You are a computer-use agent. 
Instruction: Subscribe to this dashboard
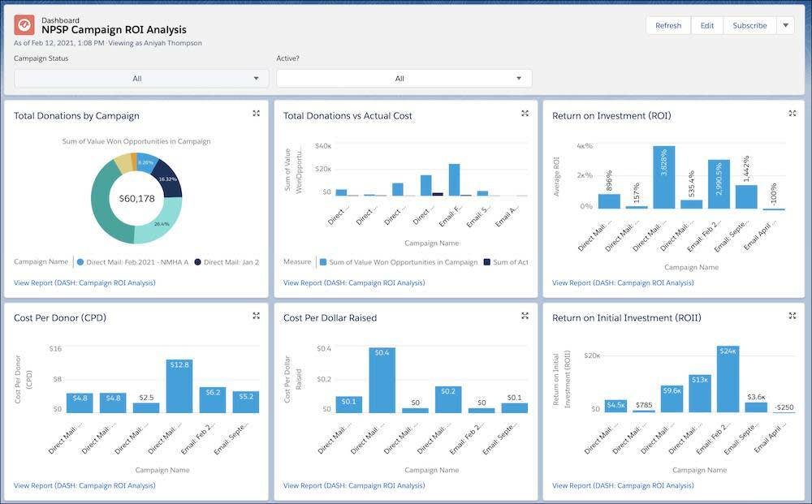pyautogui.click(x=748, y=25)
